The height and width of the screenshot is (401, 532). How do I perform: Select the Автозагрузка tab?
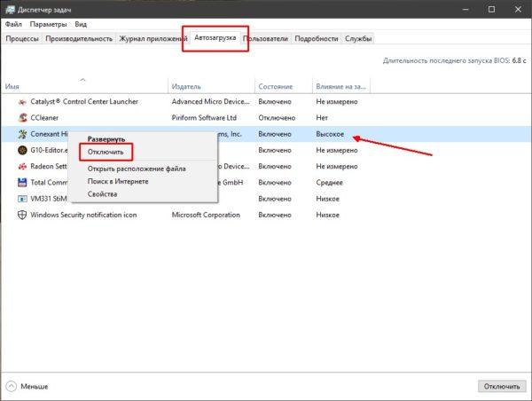[215, 37]
